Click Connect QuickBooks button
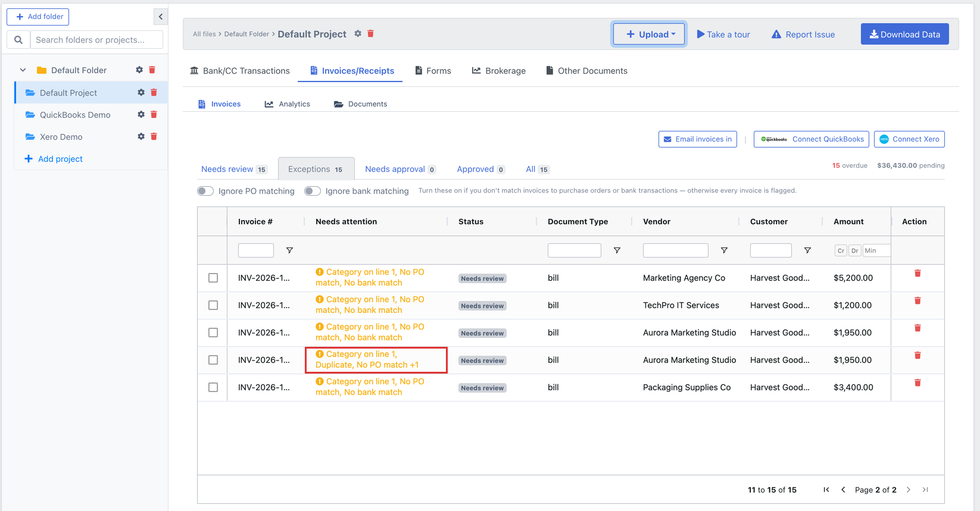980x511 pixels. pos(811,139)
